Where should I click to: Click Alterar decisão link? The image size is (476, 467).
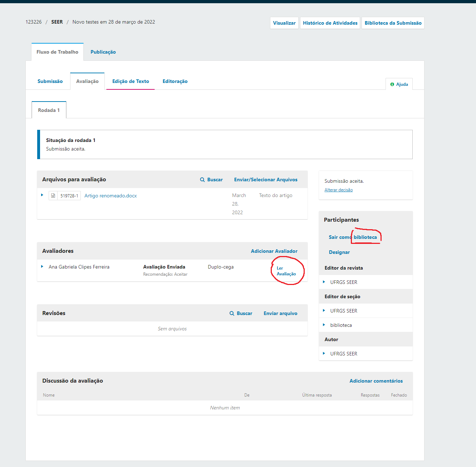click(338, 190)
